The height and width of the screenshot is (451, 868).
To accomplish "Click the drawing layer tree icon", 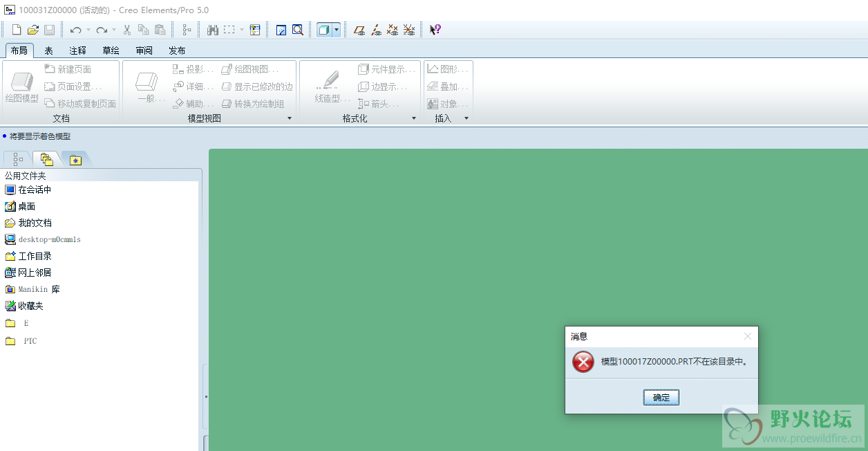I will point(255,30).
